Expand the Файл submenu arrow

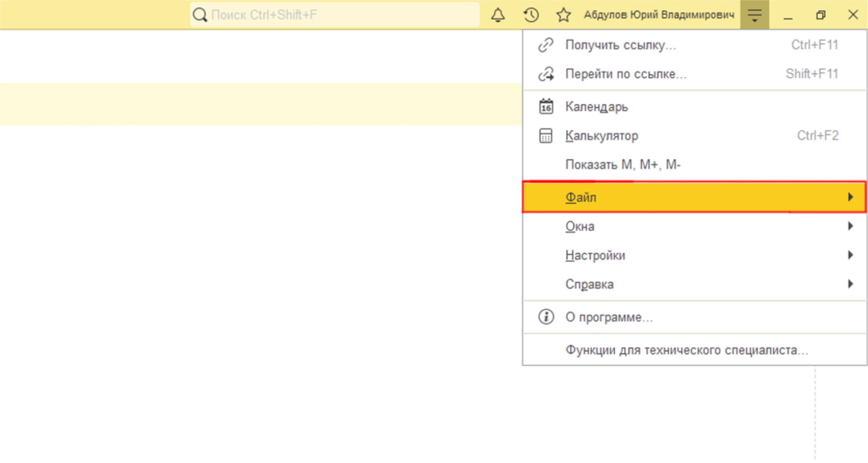(x=850, y=198)
